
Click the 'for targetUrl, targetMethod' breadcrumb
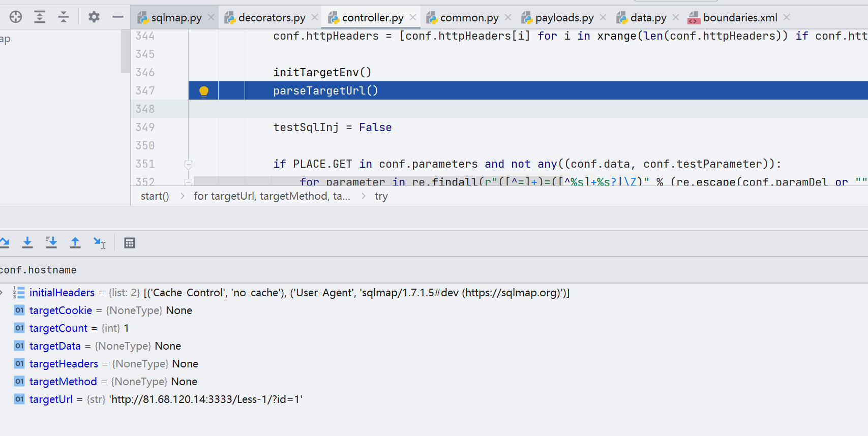coord(272,196)
